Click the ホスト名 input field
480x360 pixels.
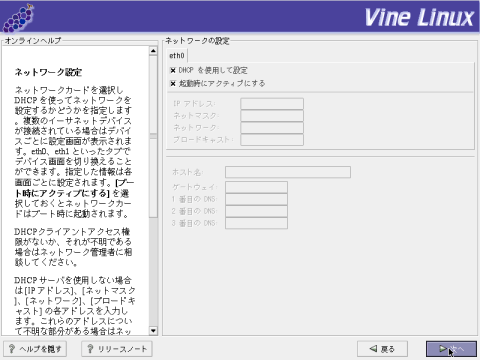tap(288, 172)
